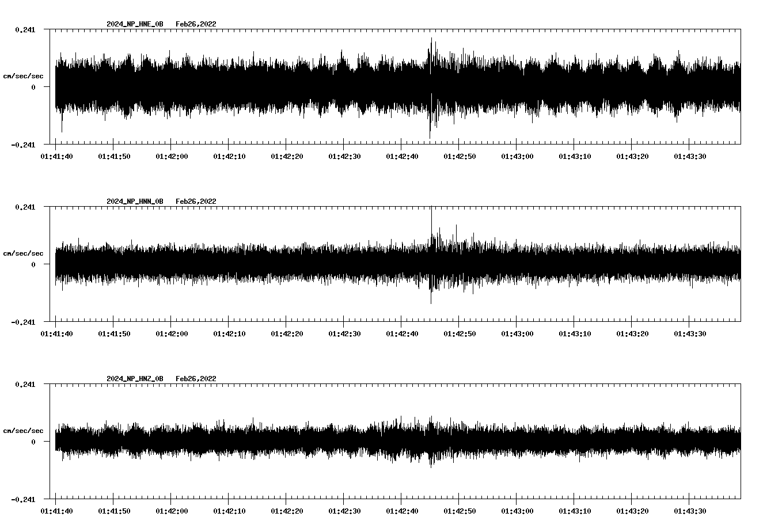The width and height of the screenshot is (782, 532).
Task: Click the 01:42:10 time label under HNZ plot
Action: (229, 511)
